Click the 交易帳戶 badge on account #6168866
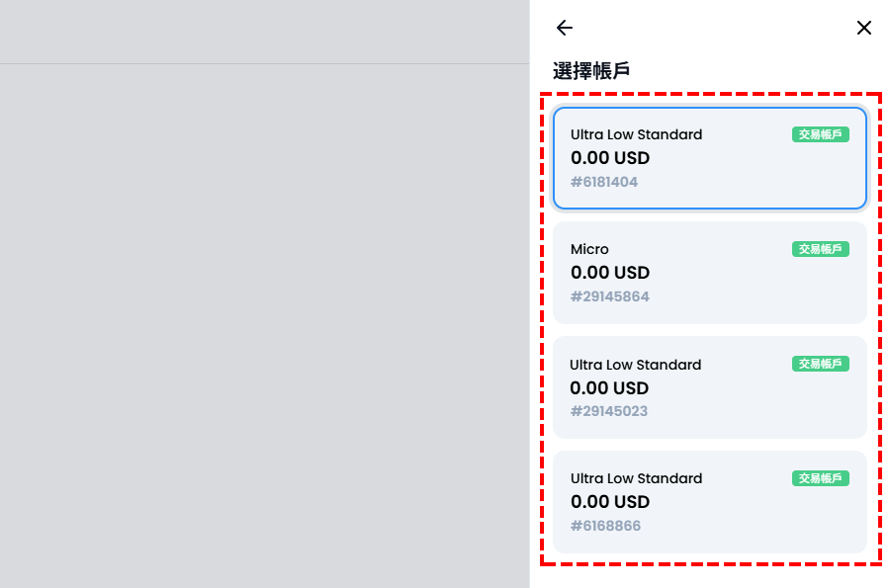Screen dimensions: 890x588 (x=820, y=478)
